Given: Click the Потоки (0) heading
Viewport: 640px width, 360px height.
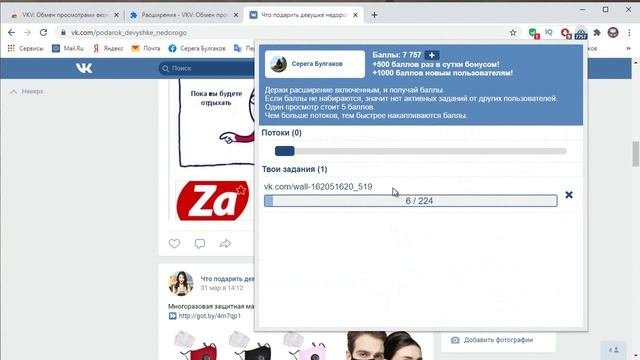Looking at the screenshot, I should point(282,133).
